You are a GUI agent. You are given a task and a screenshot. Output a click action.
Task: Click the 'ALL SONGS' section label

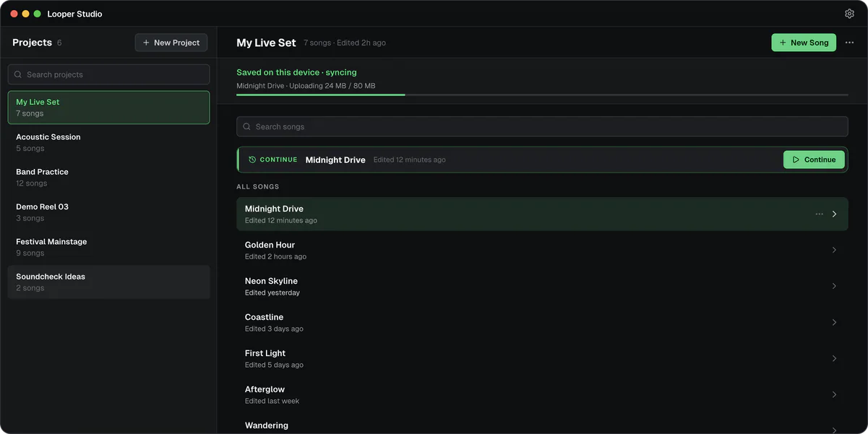tap(257, 186)
